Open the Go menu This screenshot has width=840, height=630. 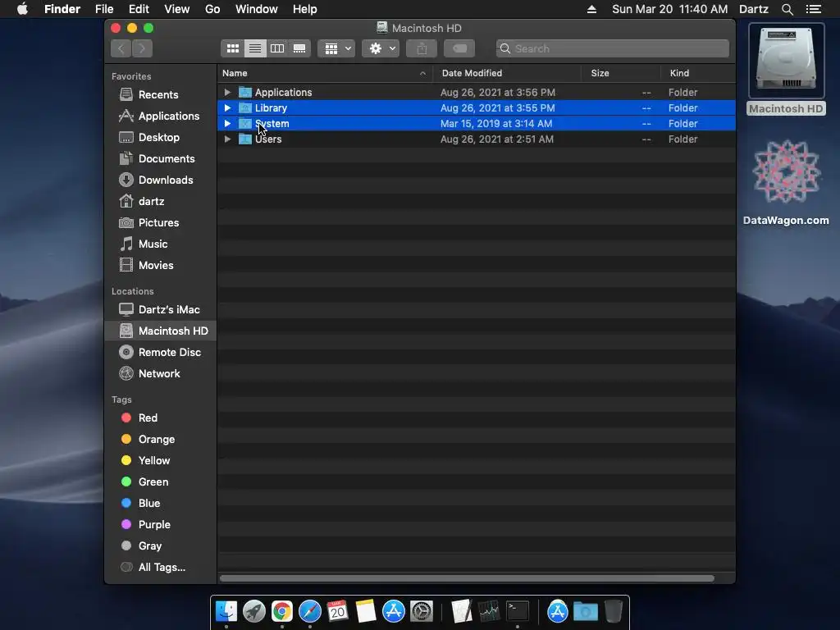pyautogui.click(x=212, y=9)
